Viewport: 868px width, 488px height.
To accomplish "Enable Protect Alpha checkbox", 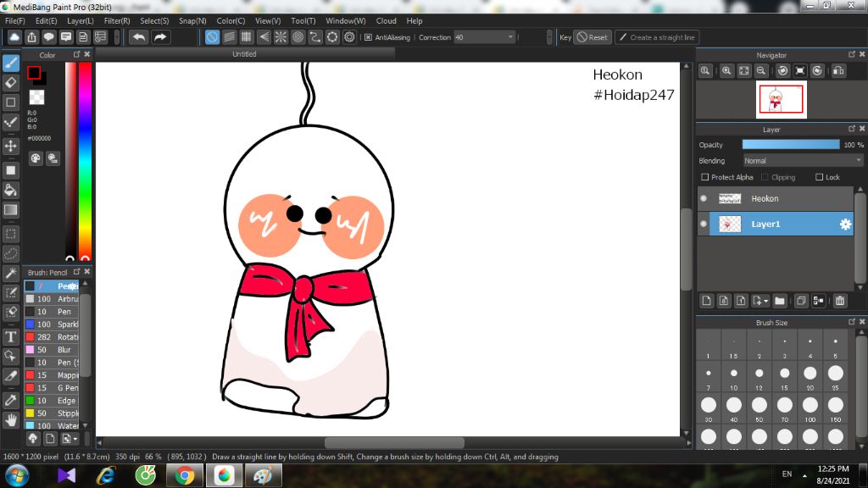I will click(704, 177).
